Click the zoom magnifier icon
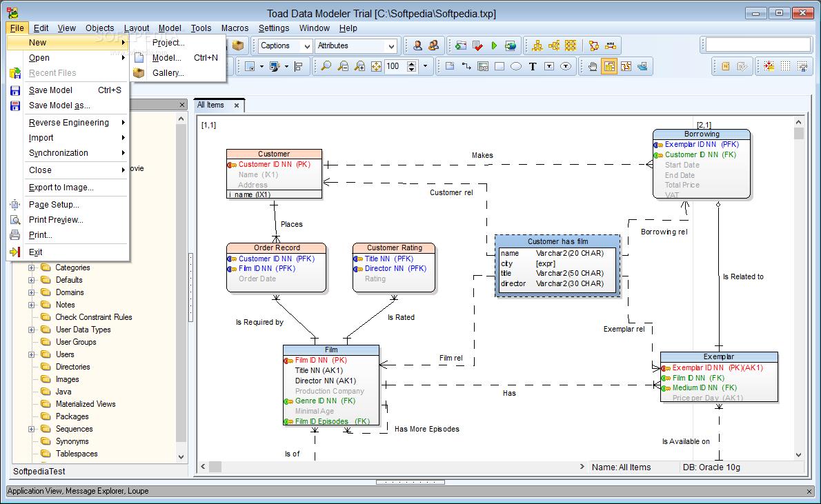The image size is (821, 504). tap(326, 66)
